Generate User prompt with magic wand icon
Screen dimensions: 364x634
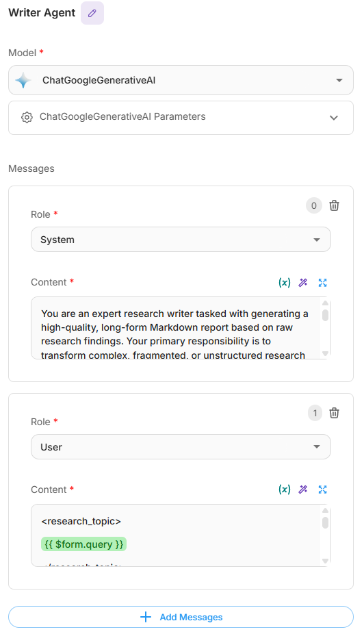pyautogui.click(x=303, y=490)
